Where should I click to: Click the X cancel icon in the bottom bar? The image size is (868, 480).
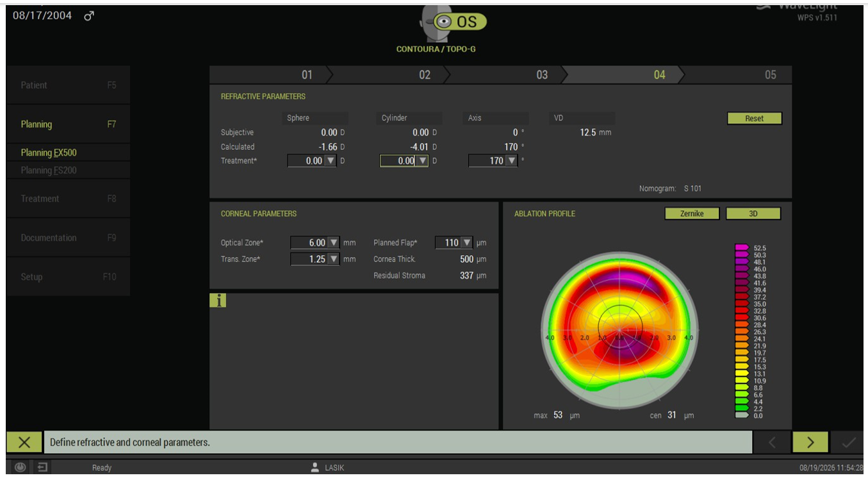pyautogui.click(x=24, y=442)
